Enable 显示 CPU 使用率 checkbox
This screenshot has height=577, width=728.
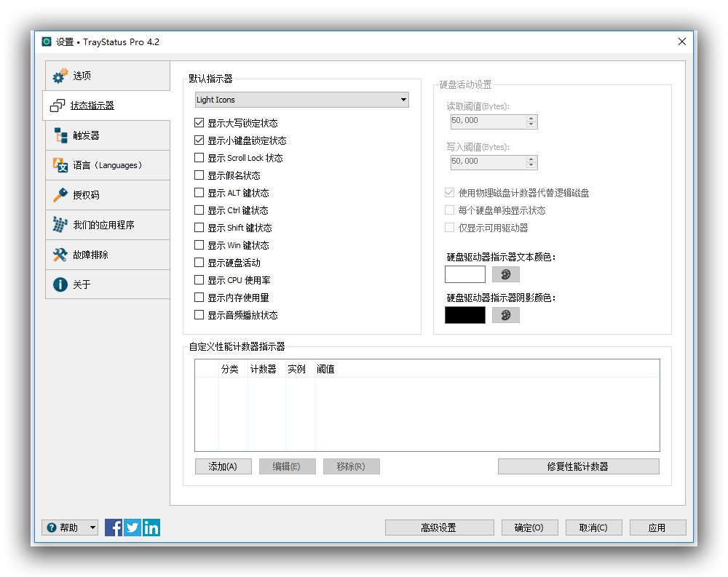199,280
